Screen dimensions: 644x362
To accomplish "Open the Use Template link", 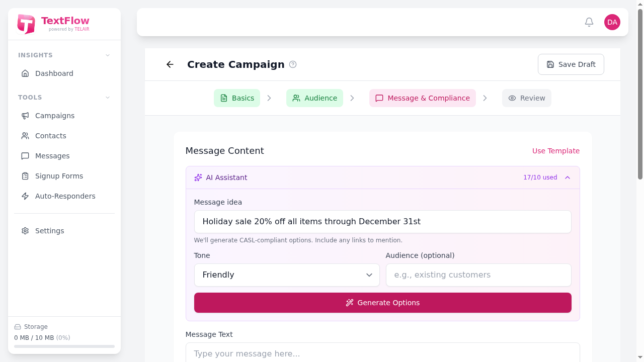I will pos(555,151).
